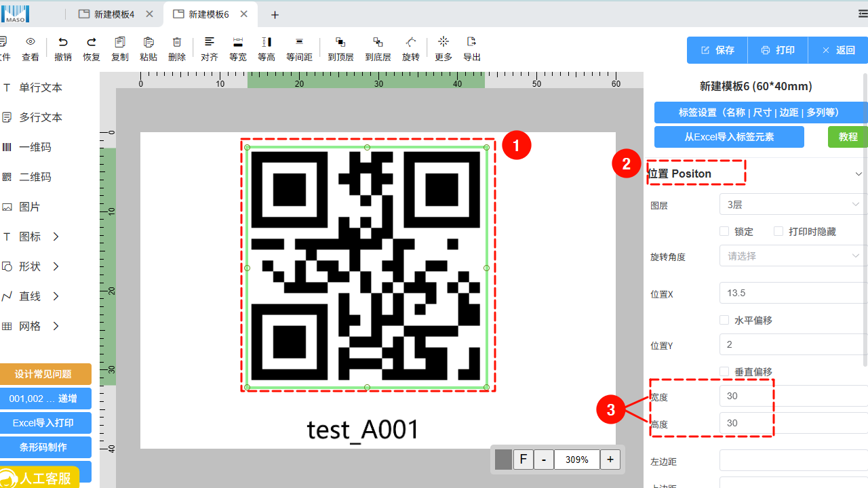Add 多行文本 multi-line text element
The width and height of the screenshot is (868, 488).
pos(41,117)
